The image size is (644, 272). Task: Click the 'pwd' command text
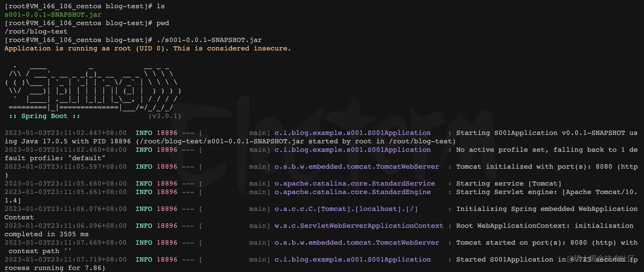(x=163, y=23)
